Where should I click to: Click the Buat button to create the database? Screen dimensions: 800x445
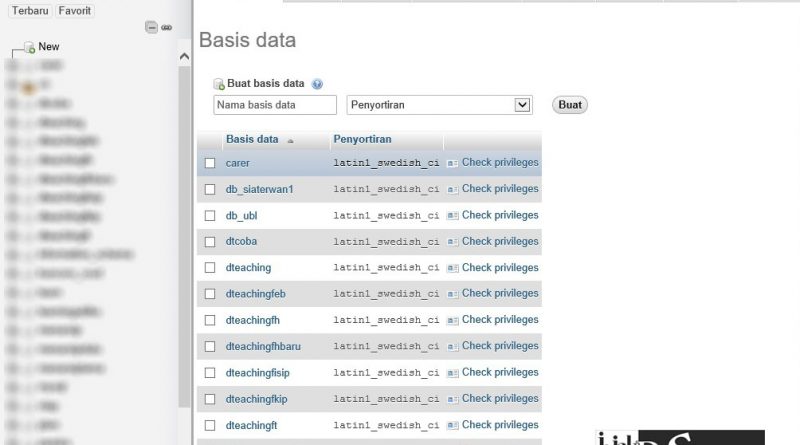pyautogui.click(x=570, y=105)
